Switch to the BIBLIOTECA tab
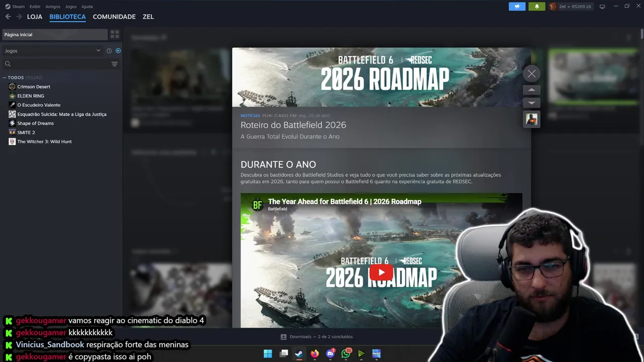644x362 pixels. [67, 17]
